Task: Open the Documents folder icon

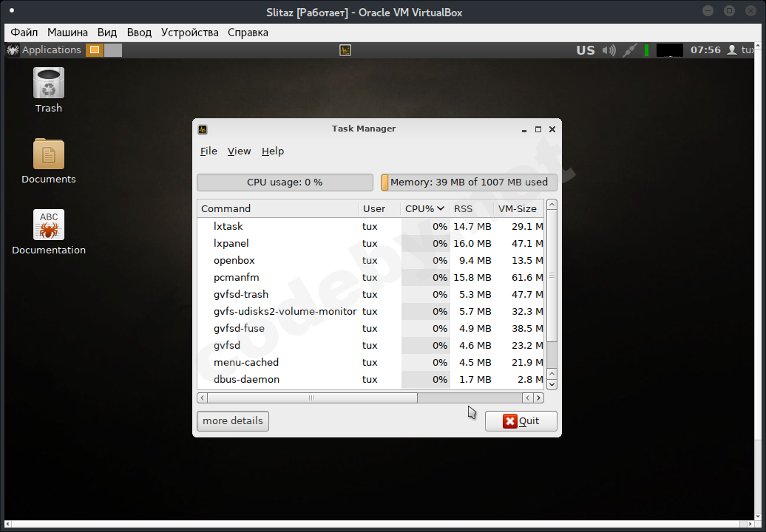Action: [48, 154]
